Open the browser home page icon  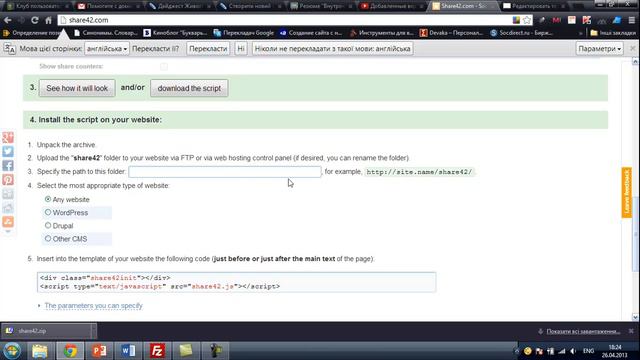(x=48, y=20)
